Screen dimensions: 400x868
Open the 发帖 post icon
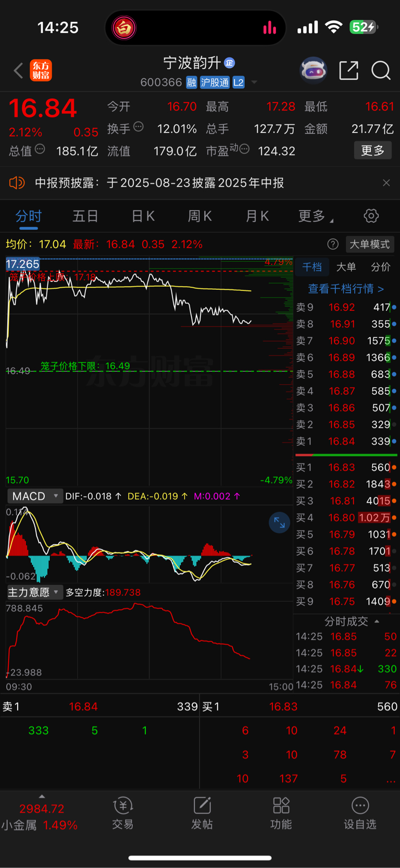tap(202, 813)
